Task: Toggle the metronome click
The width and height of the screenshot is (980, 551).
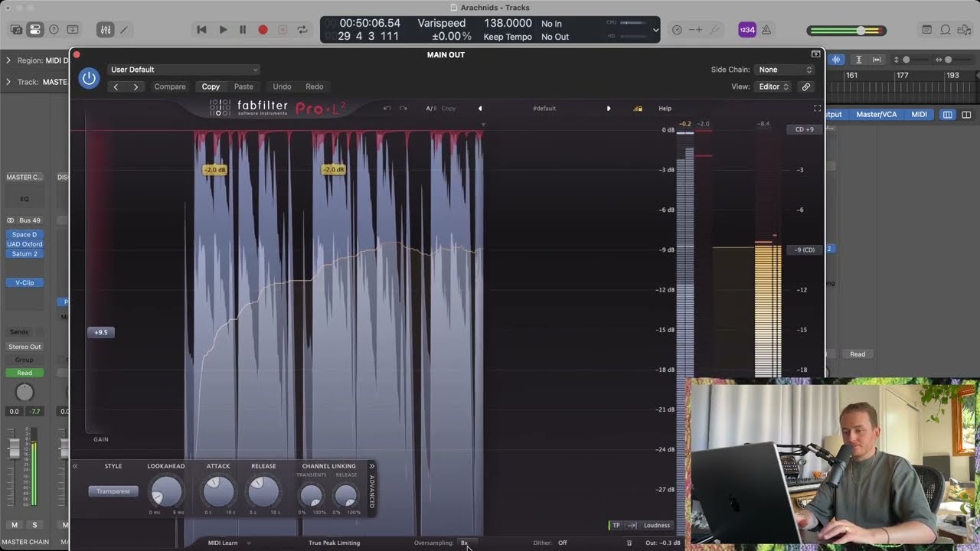Action: click(x=766, y=30)
